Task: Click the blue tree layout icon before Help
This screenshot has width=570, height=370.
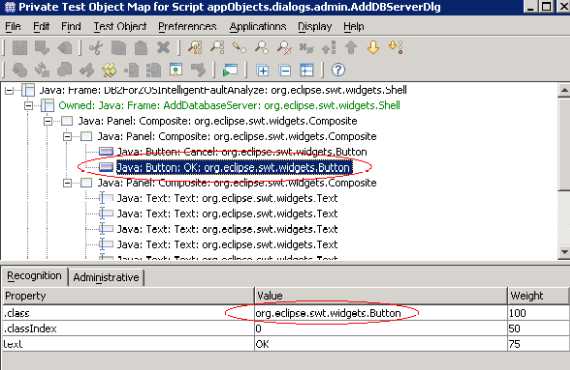Action: pyautogui.click(x=307, y=70)
